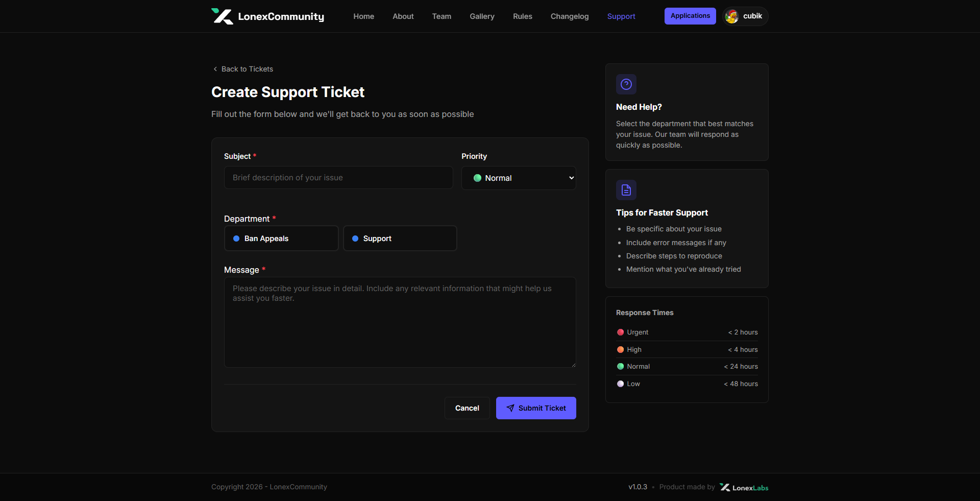
Task: Open the Team menu item
Action: tap(442, 16)
